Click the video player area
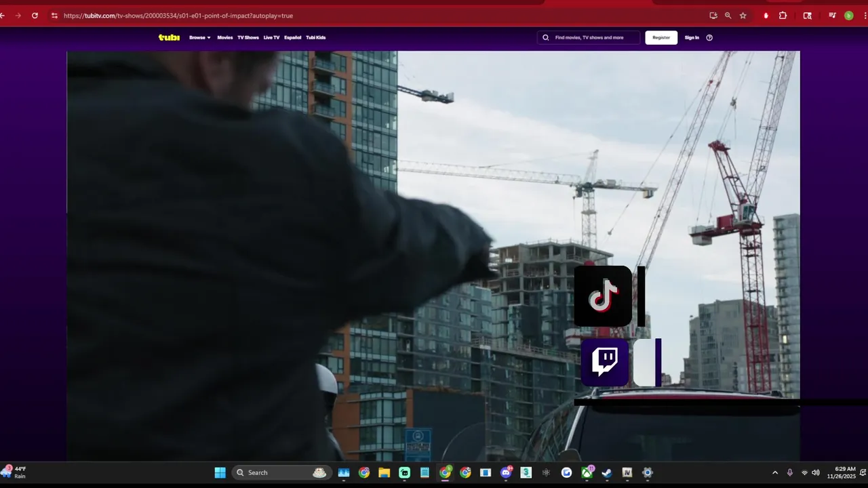The width and height of the screenshot is (868, 488). 433,256
